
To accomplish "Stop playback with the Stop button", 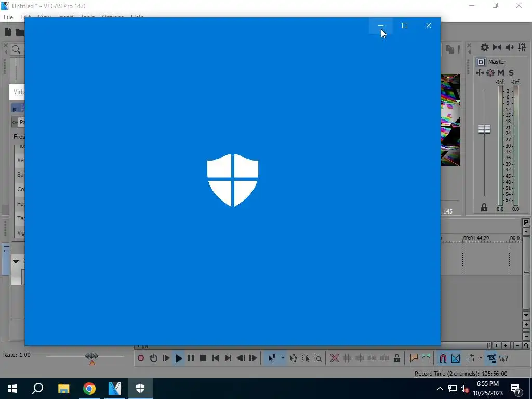I will pyautogui.click(x=203, y=358).
